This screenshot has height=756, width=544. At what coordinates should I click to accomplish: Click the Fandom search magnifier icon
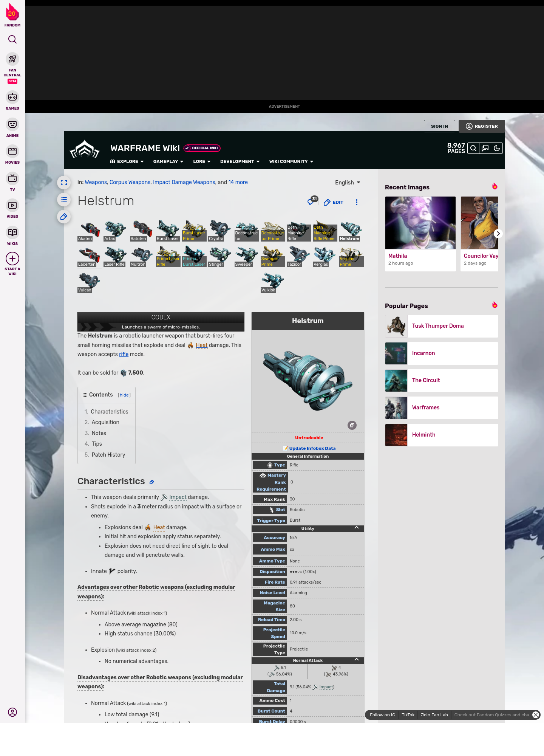tap(12, 39)
